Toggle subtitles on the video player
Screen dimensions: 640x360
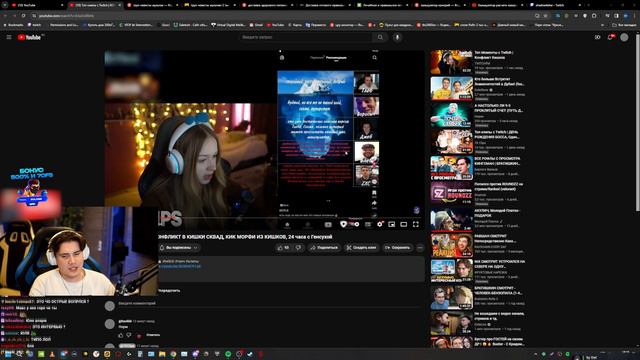(368, 224)
